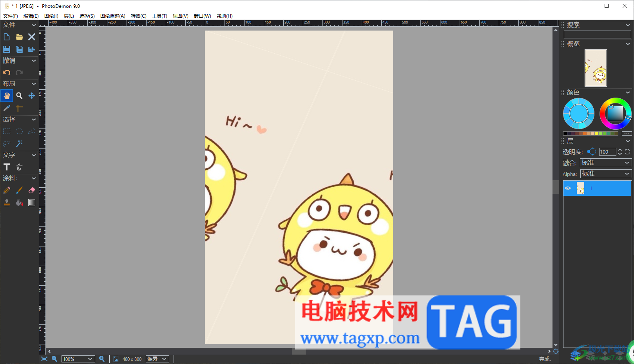
Task: Collapse the 涂料 tool section
Action: coord(34,178)
